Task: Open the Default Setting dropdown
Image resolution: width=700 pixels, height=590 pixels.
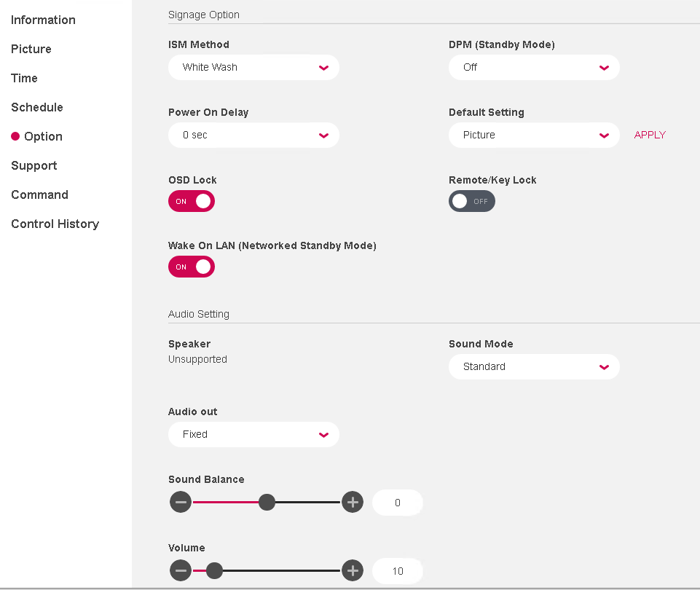Action: coord(534,135)
